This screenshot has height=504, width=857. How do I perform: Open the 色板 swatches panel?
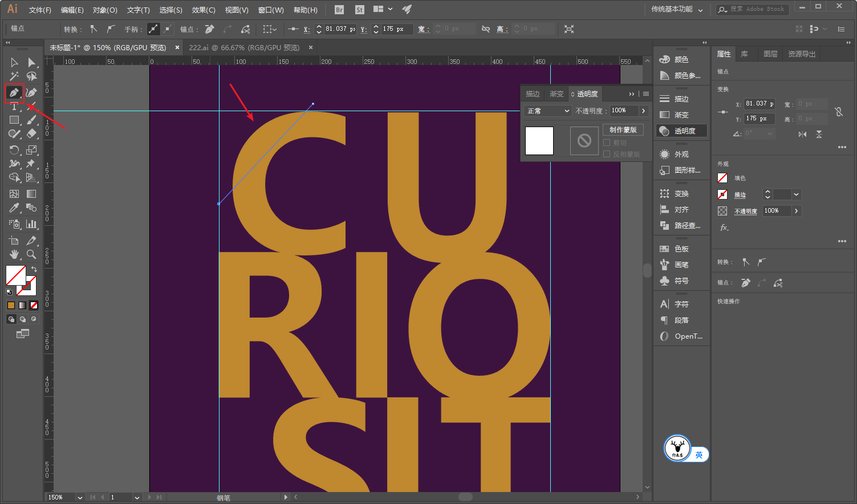(x=681, y=249)
